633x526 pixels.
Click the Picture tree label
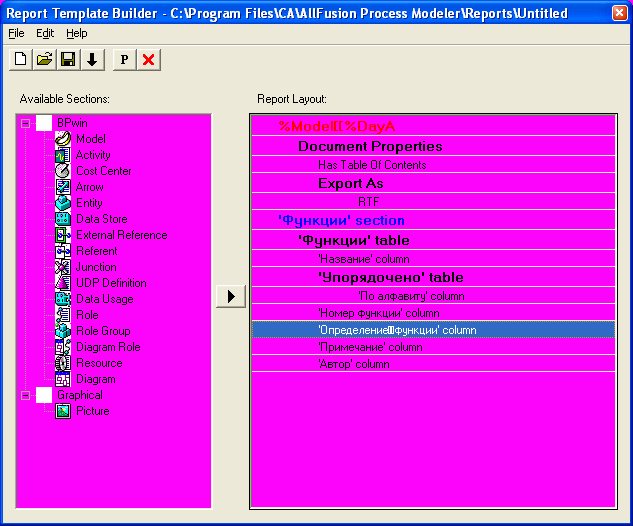coord(92,411)
